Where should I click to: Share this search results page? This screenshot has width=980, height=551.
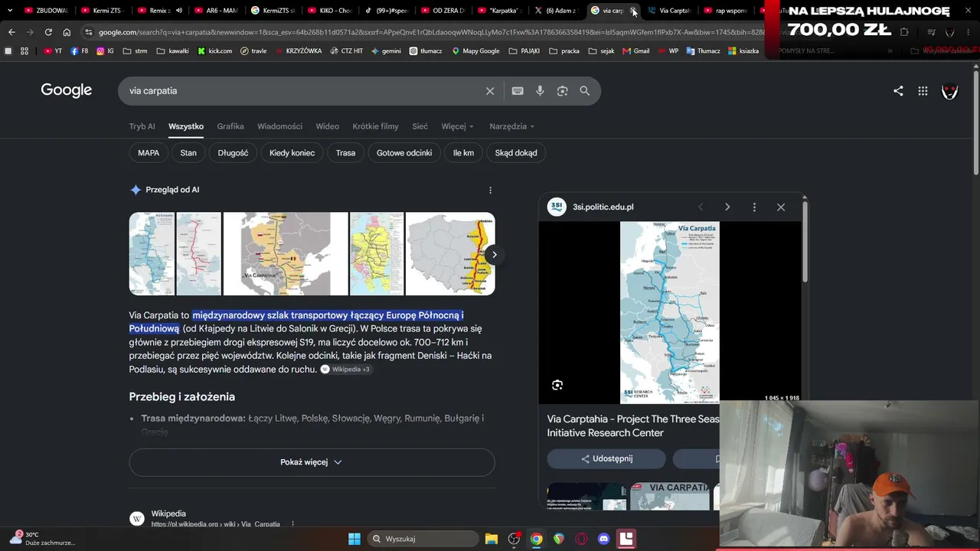pyautogui.click(x=898, y=91)
